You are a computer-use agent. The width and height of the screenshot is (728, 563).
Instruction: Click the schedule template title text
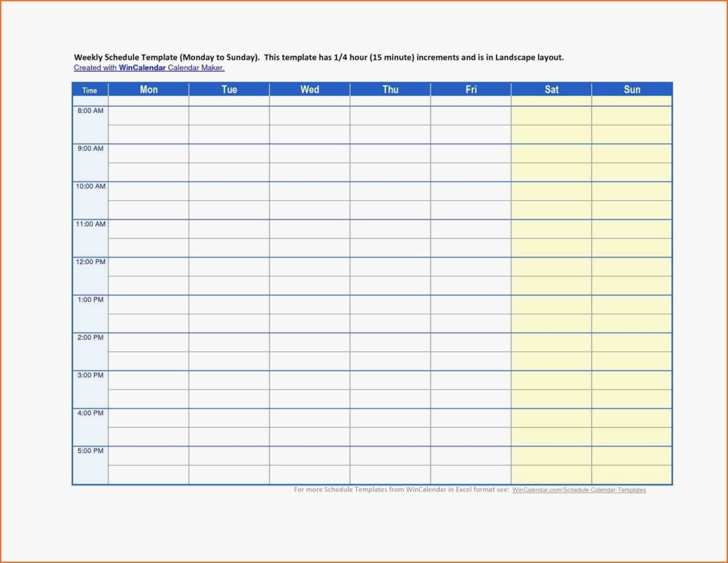click(x=318, y=57)
